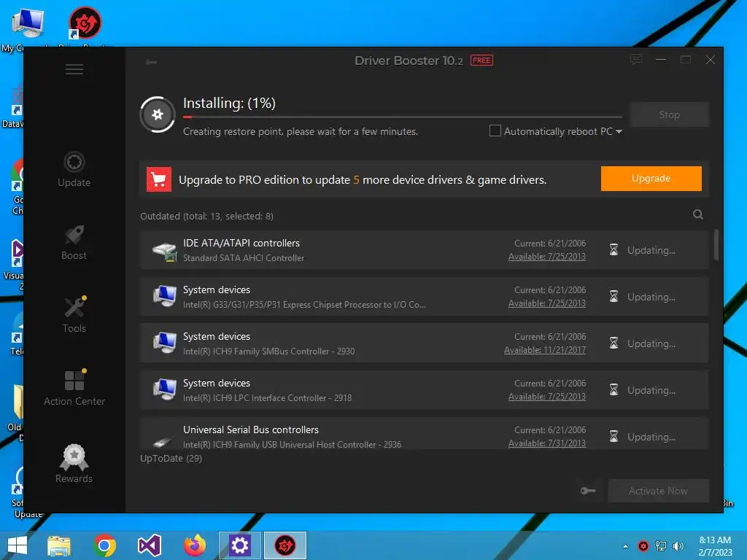The image size is (747, 560).
Task: Open the Tools section in sidebar
Action: point(74,315)
